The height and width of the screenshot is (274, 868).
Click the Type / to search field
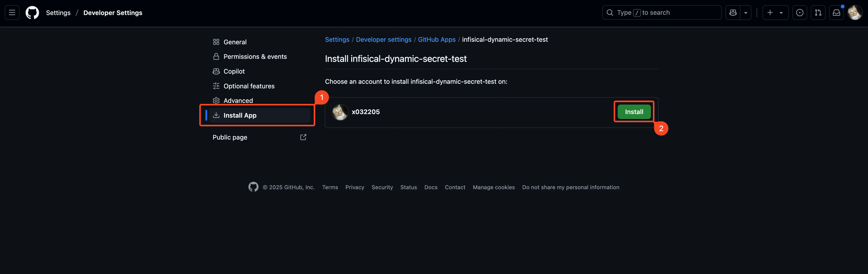662,13
